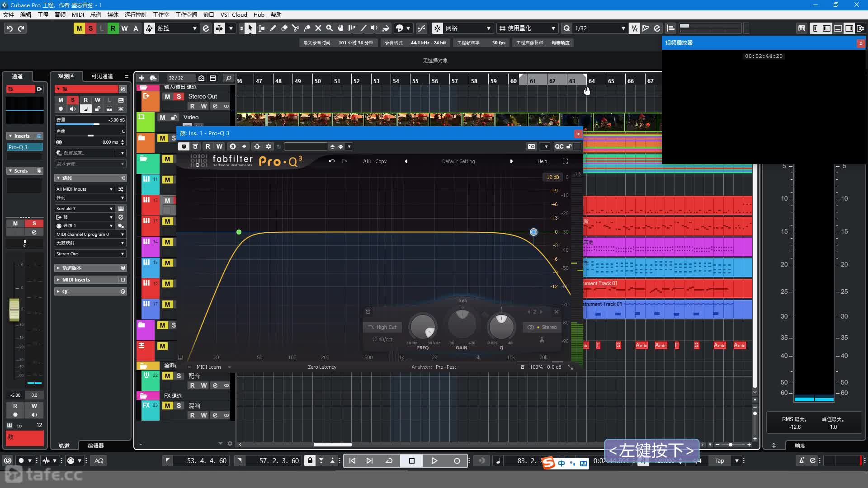Bypass Pro-Q 3 with power button
The height and width of the screenshot is (488, 868).
click(x=184, y=146)
